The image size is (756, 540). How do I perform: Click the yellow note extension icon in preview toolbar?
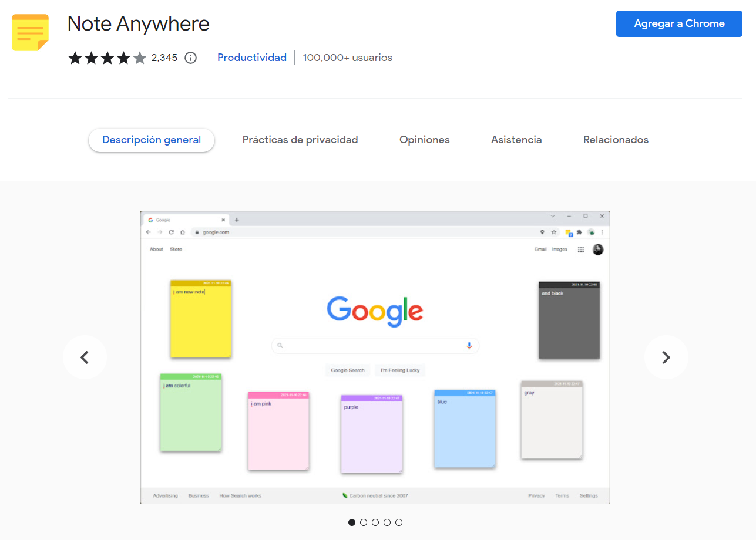[x=569, y=233]
